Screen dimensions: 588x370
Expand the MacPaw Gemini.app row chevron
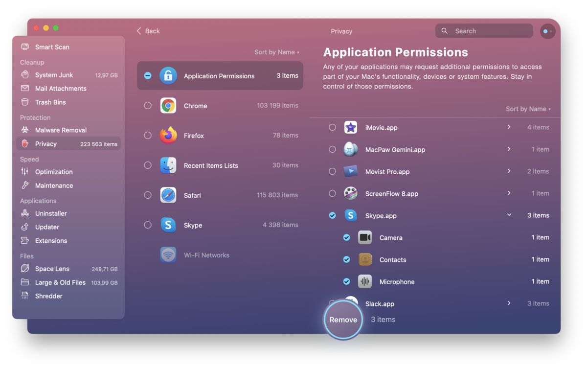[x=509, y=149]
